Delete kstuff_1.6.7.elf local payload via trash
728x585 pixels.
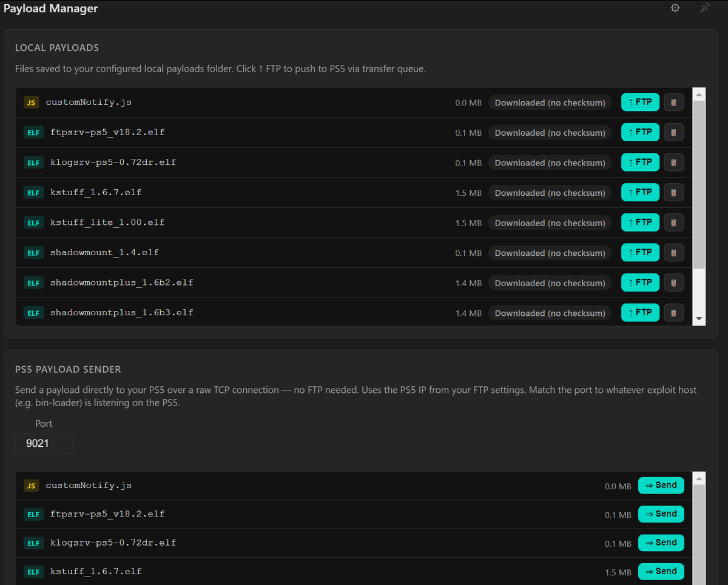pos(673,192)
